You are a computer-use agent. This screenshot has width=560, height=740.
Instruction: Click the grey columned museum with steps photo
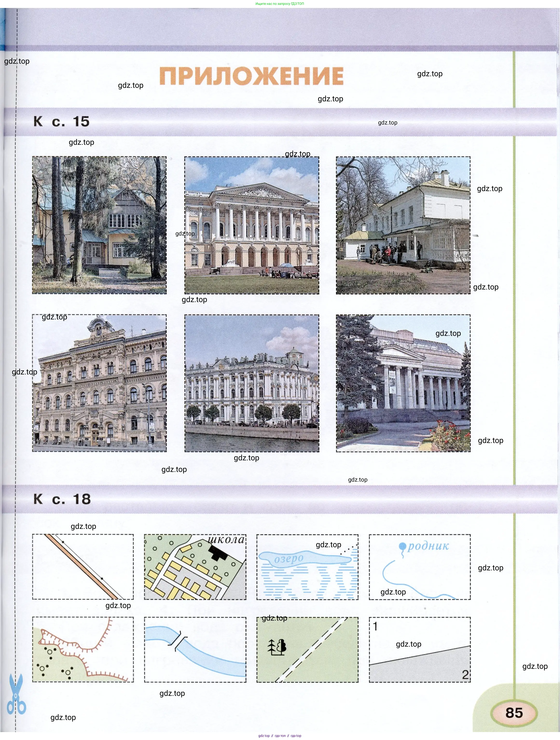pyautogui.click(x=403, y=383)
